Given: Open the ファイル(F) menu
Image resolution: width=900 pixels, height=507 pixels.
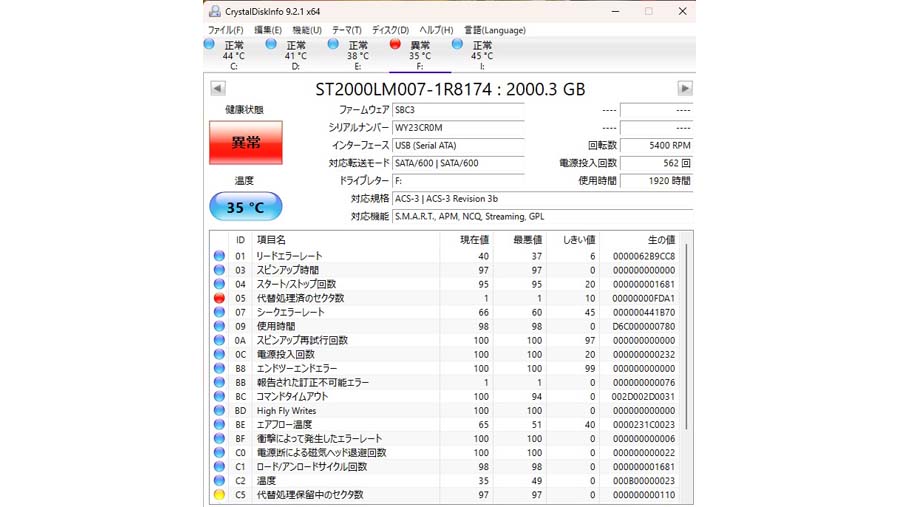Looking at the screenshot, I should [225, 30].
